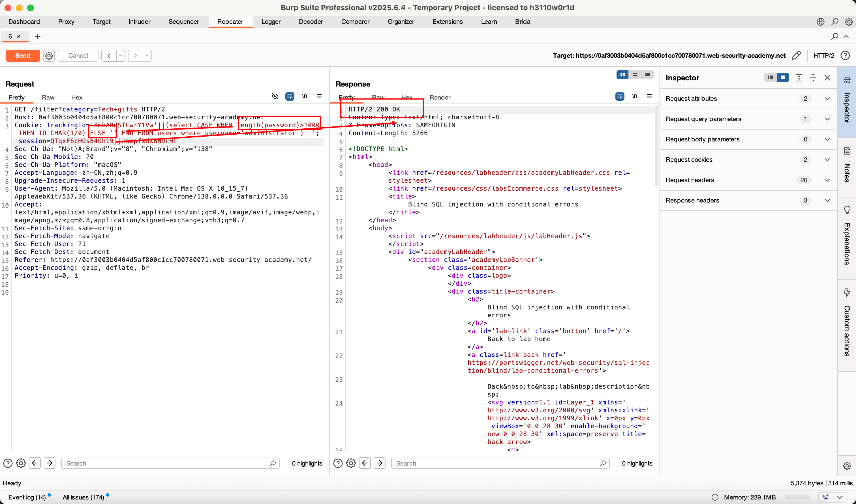This screenshot has width=856, height=504.
Task: Open Repeater help question mark icon
Action: coord(845,55)
